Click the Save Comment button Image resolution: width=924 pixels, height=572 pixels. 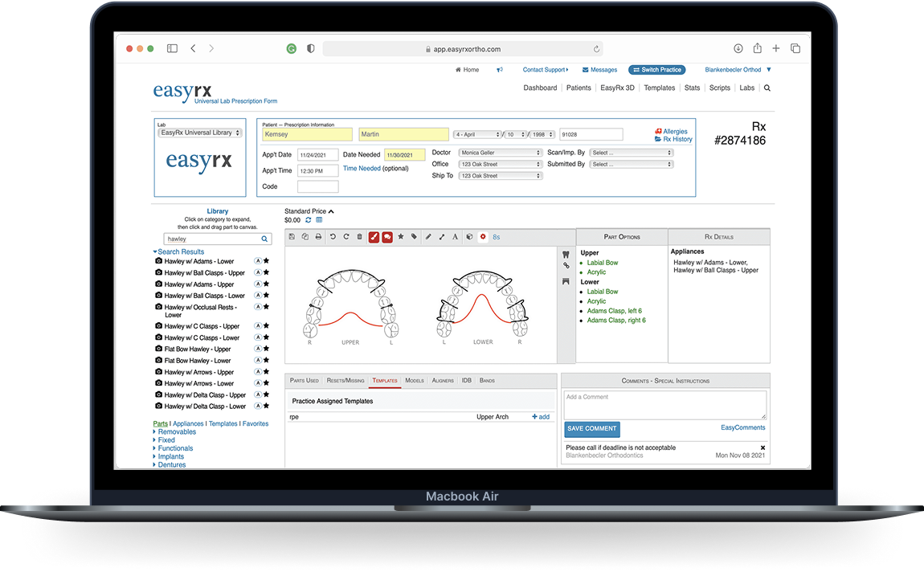click(x=592, y=429)
